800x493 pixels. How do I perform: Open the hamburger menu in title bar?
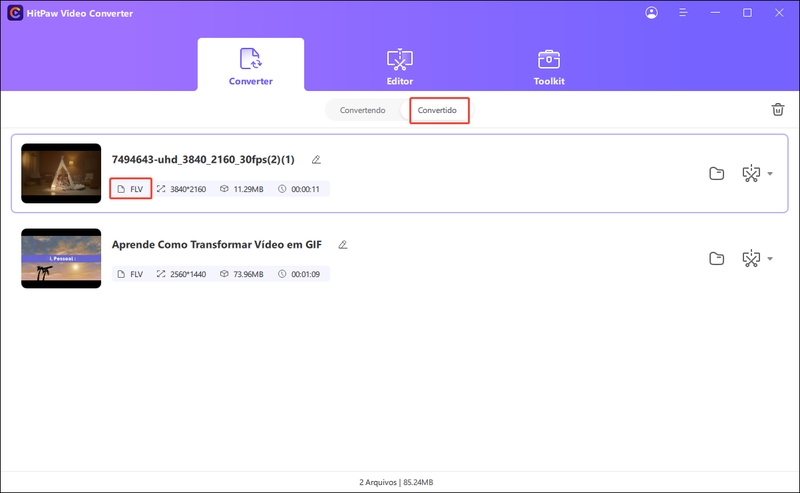683,13
